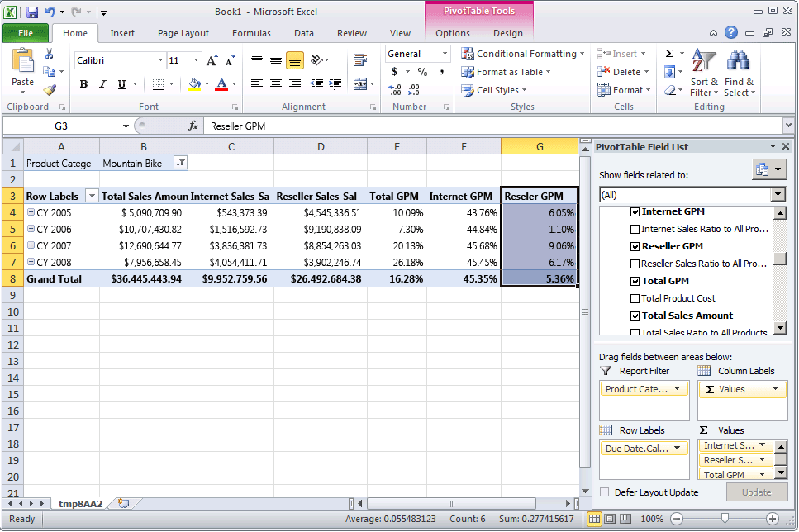Click the Save icon in quick access toolbar
799x532 pixels.
[x=32, y=12]
